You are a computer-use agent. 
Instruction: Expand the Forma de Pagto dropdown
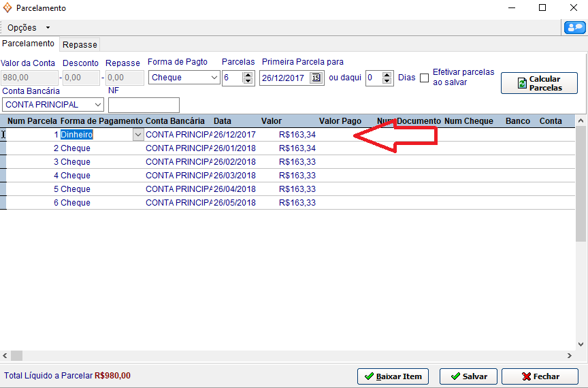coord(214,78)
